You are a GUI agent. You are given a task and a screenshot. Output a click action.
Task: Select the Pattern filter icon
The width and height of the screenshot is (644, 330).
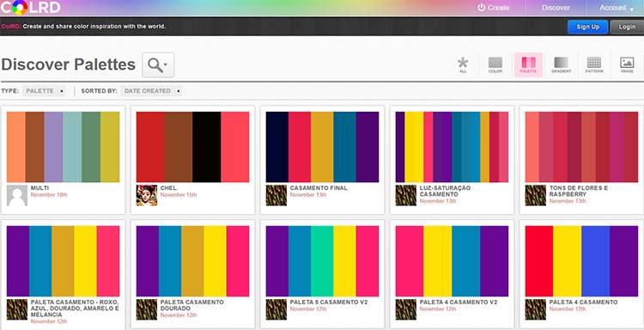594,65
